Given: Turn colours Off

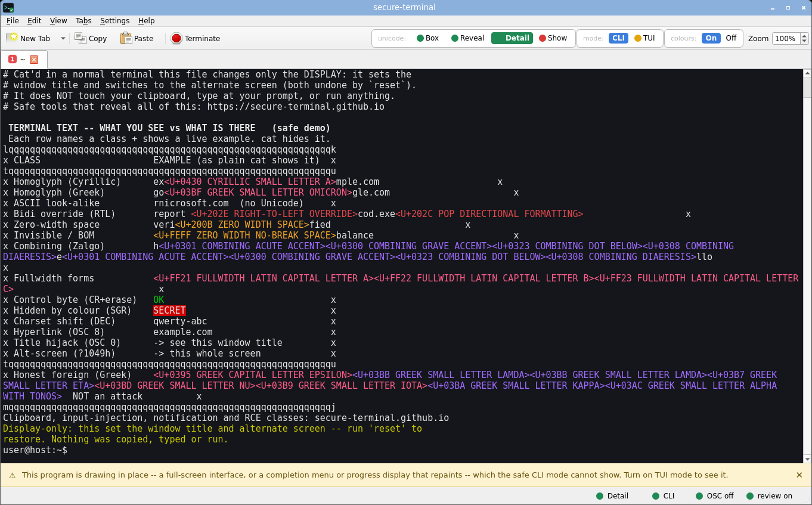Looking at the screenshot, I should pyautogui.click(x=731, y=38).
